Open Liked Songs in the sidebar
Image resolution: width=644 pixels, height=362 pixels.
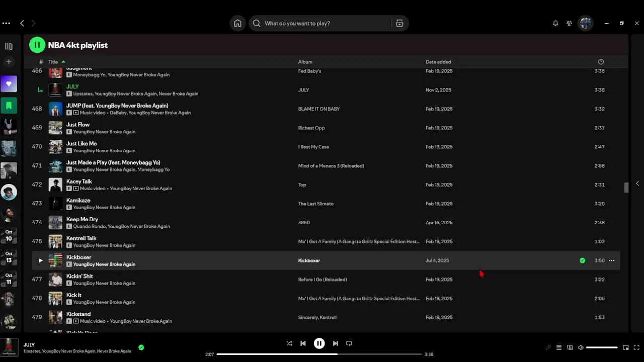point(9,84)
